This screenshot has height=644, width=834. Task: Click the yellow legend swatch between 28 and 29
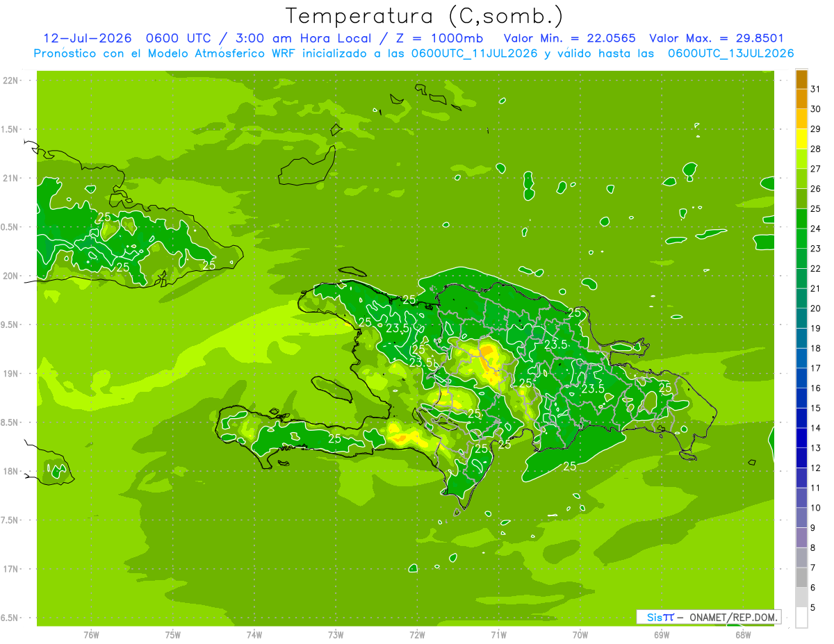point(801,139)
